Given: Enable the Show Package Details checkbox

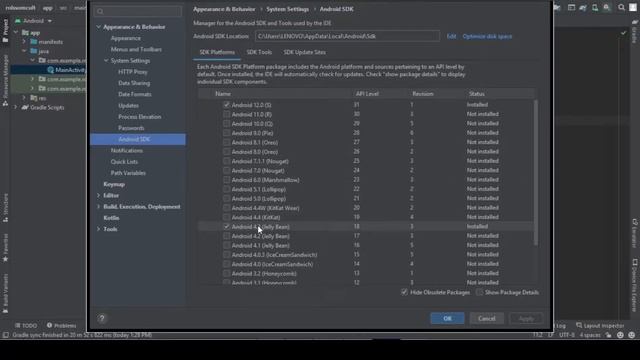Looking at the screenshot, I should pos(479,292).
